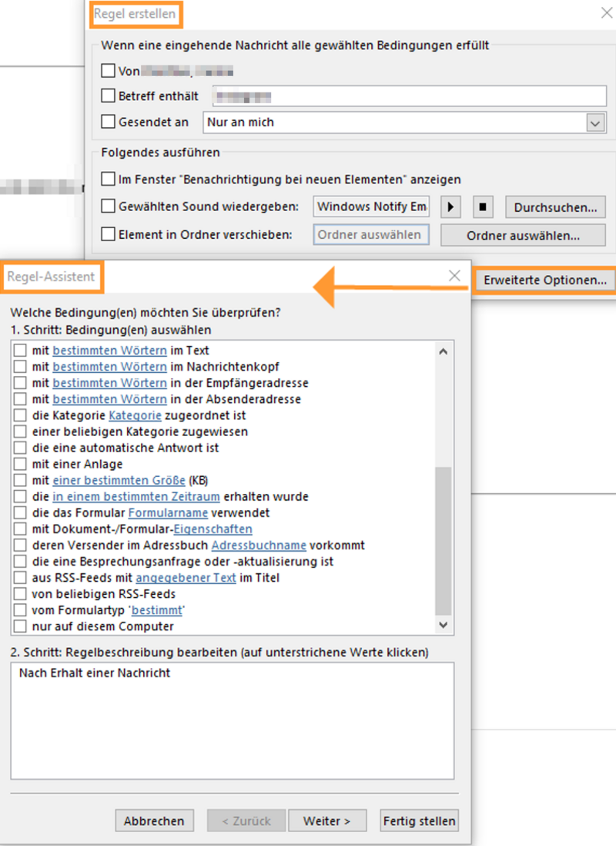
Task: Stop the sound preview playback
Action: coord(483,207)
